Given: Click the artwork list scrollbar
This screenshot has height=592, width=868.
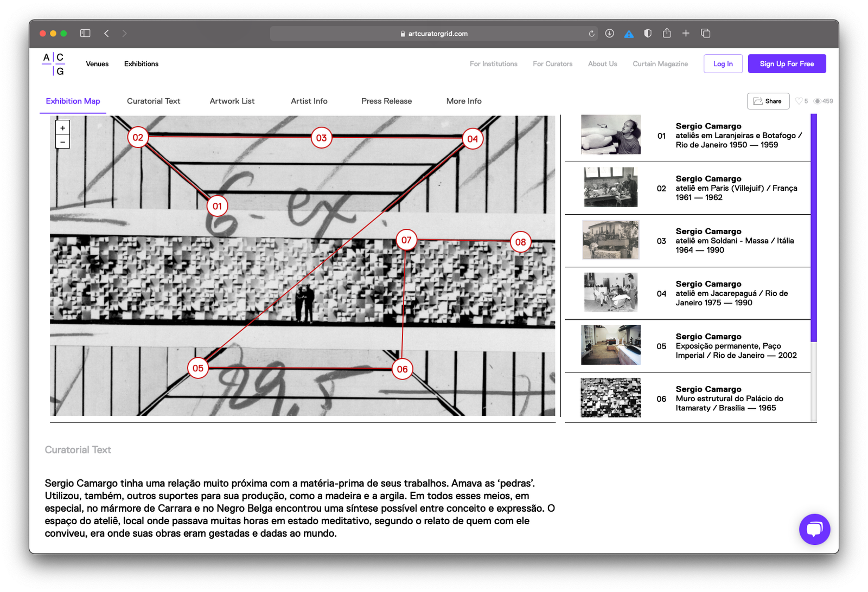Looking at the screenshot, I should tap(813, 228).
